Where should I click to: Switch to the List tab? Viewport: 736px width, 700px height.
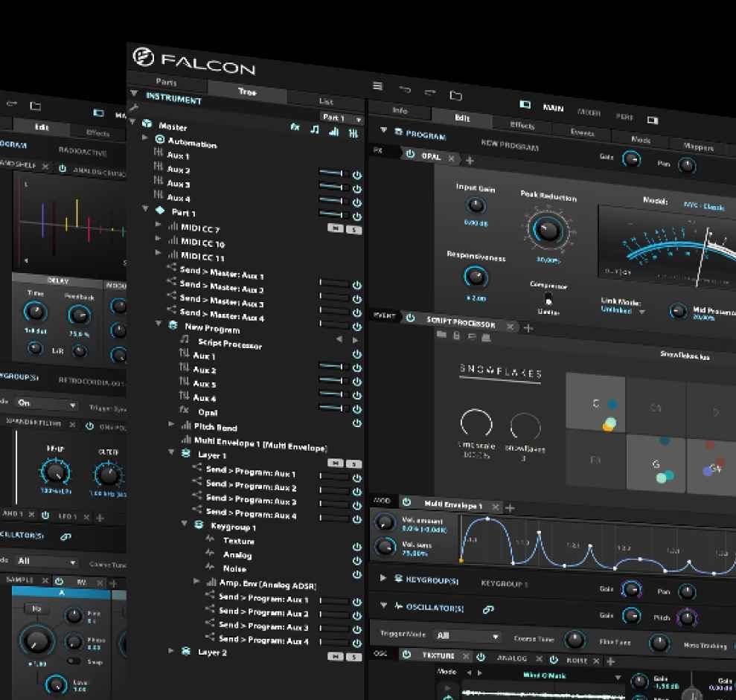pyautogui.click(x=326, y=101)
